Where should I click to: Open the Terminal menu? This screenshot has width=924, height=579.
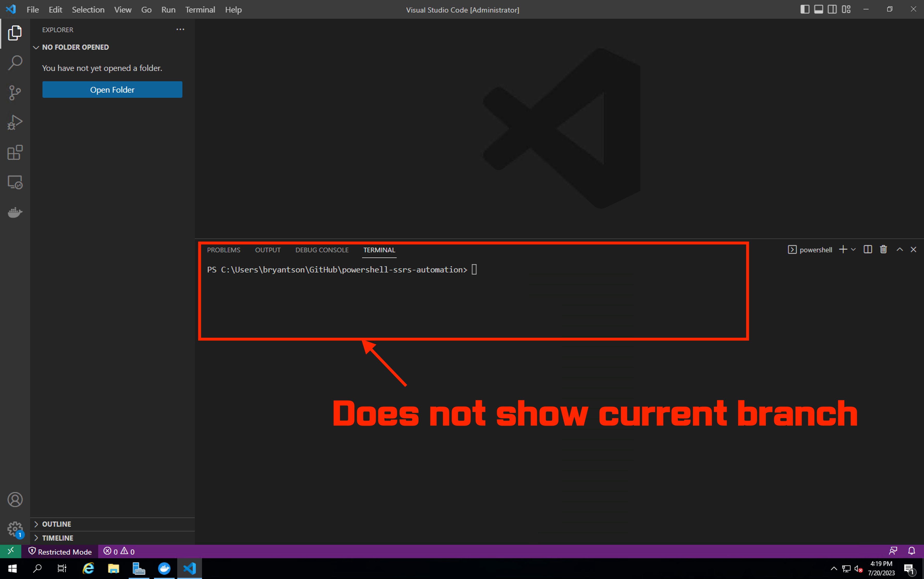point(200,10)
